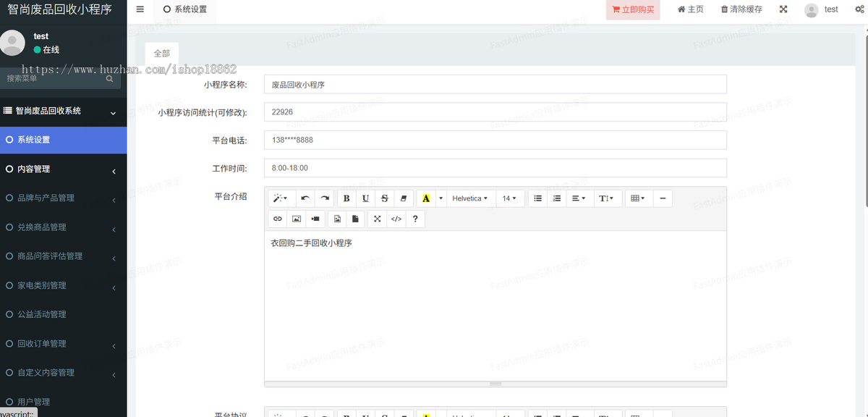Collapse the 智尚废品回收系统 menu group
This screenshot has width=868, height=417.
click(x=63, y=111)
